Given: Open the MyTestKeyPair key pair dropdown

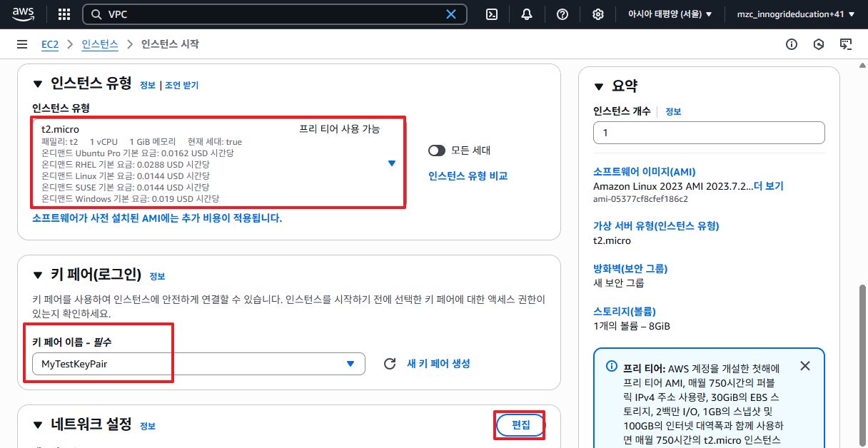Looking at the screenshot, I should coord(198,364).
